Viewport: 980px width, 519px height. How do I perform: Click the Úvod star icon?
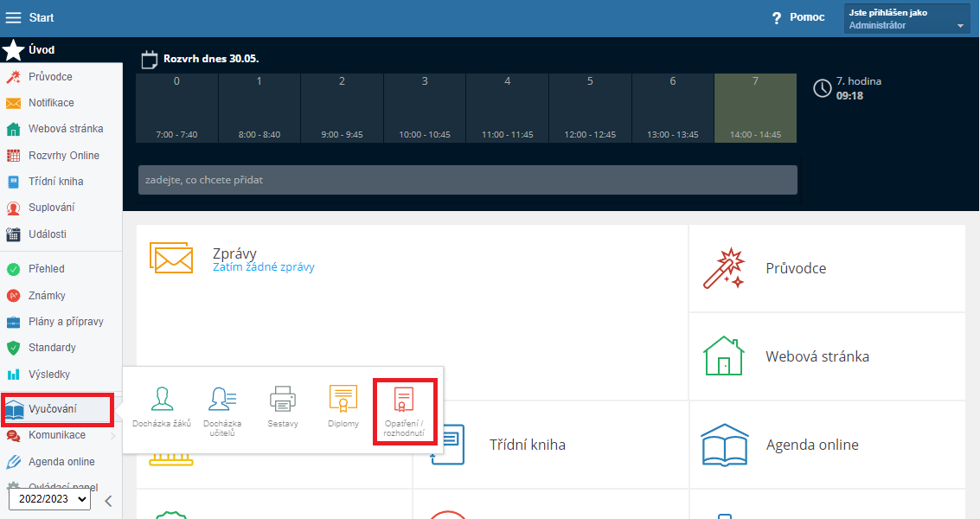(x=13, y=50)
